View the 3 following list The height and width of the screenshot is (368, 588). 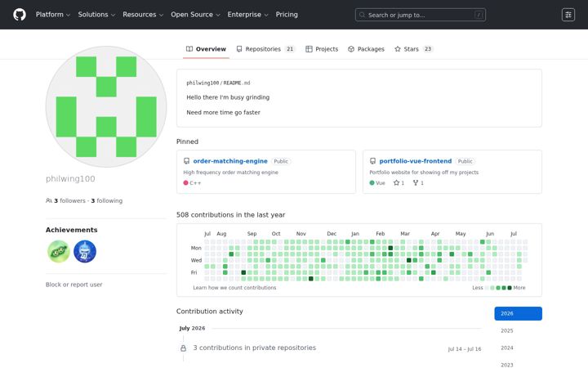(x=107, y=201)
